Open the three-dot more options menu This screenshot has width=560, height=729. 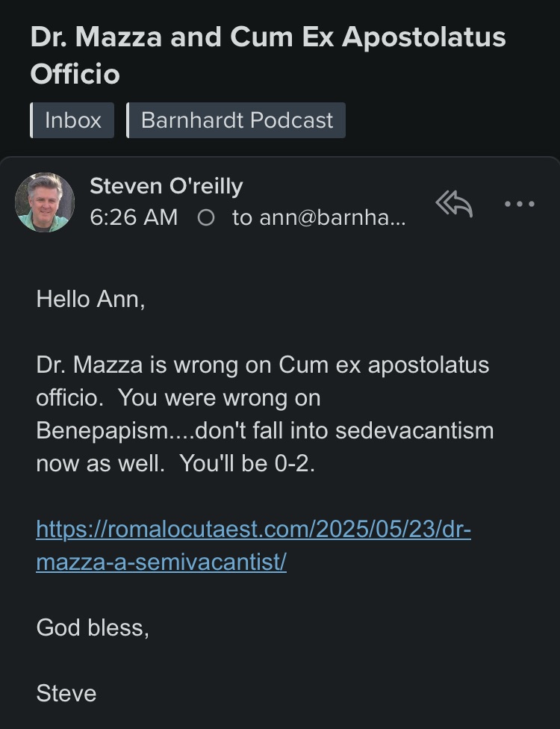[x=520, y=204]
